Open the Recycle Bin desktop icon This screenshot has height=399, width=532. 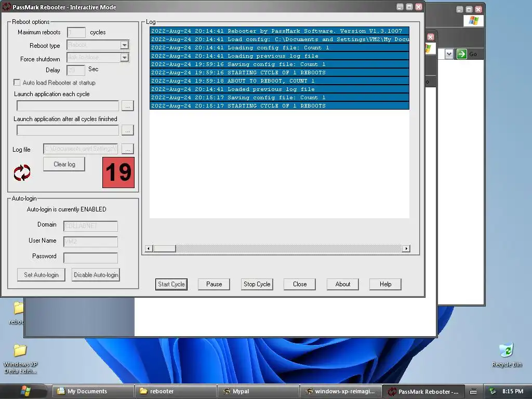point(507,355)
